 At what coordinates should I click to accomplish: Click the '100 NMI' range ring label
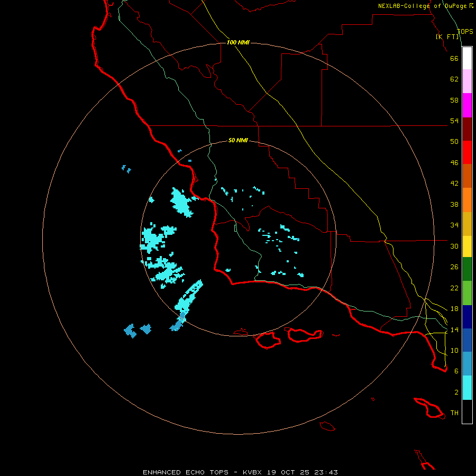[x=238, y=42]
